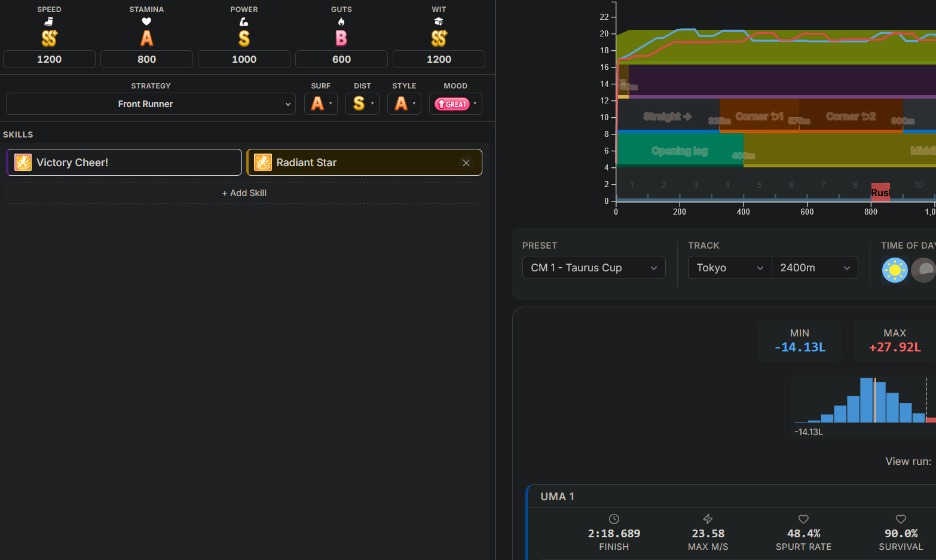Open the Track dropdown showing Tokyo
Screen dimensions: 936x560
pyautogui.click(x=730, y=268)
